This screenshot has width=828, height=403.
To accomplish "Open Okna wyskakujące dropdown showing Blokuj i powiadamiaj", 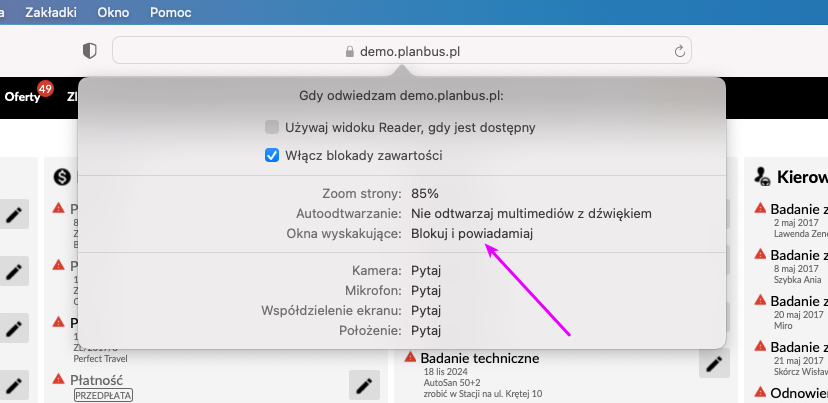I will tap(472, 233).
